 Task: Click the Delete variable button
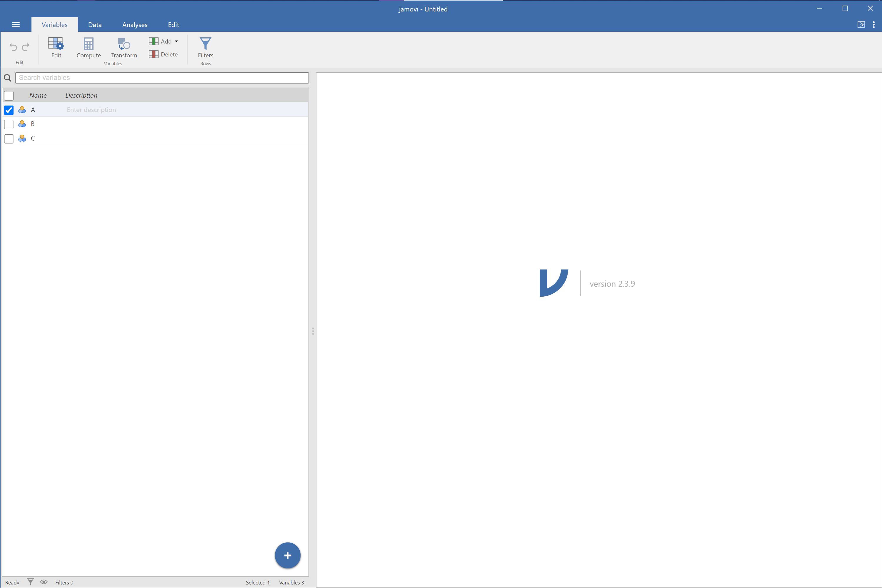(163, 54)
